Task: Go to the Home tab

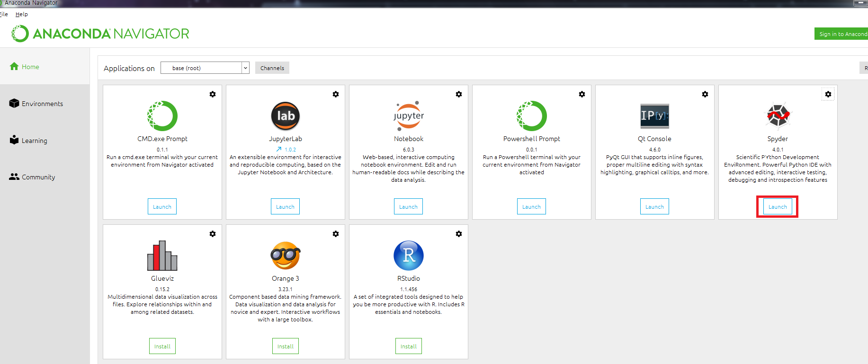Action: point(45,67)
